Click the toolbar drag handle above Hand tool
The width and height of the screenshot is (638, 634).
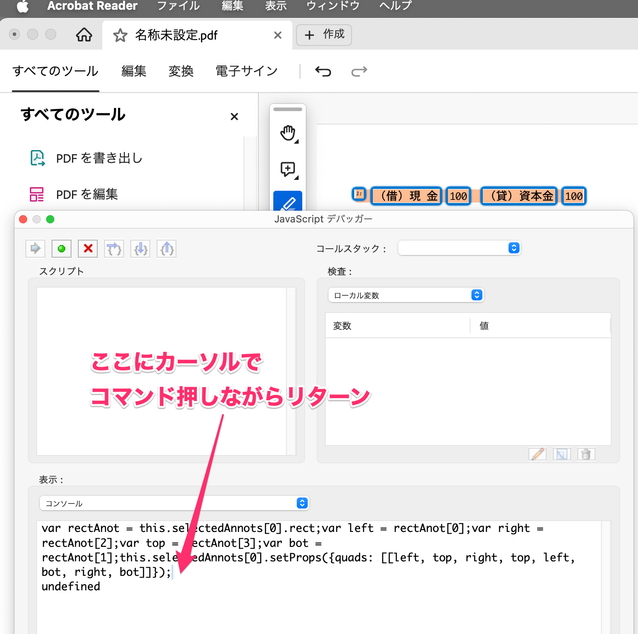point(288,109)
